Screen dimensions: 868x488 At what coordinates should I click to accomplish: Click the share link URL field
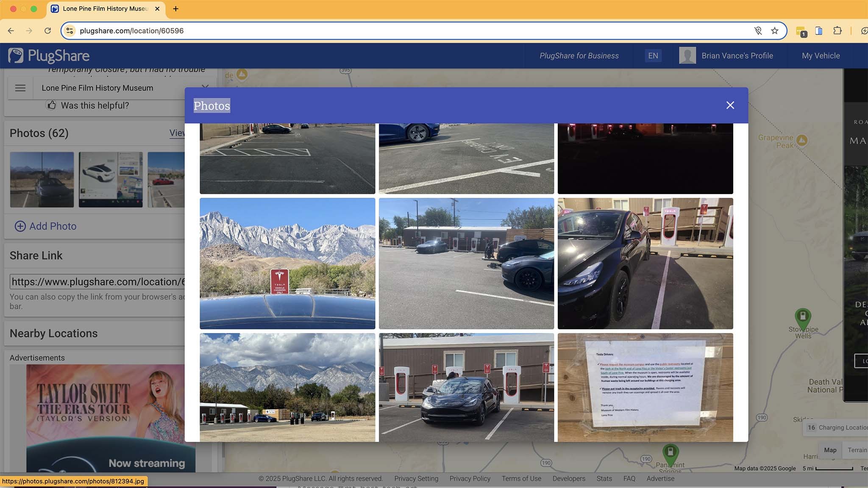97,282
